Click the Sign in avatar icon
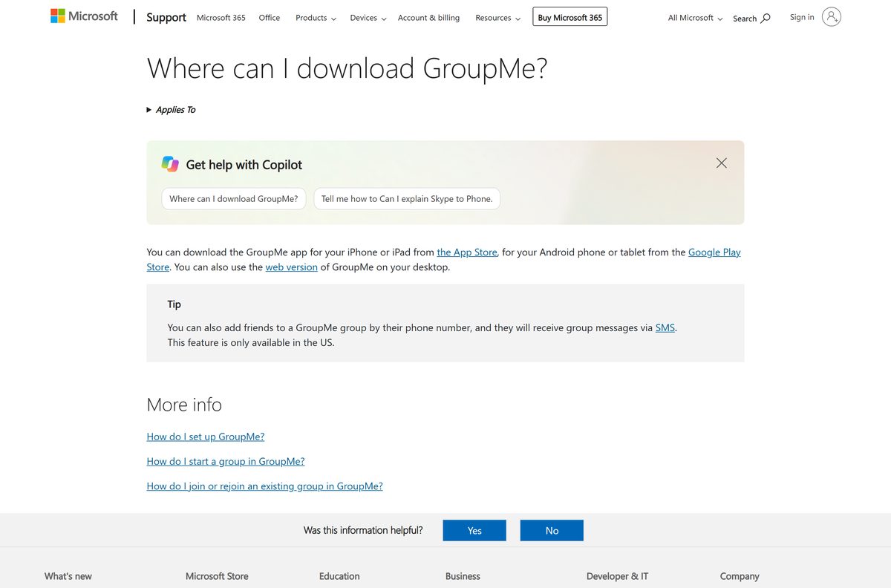 (x=832, y=17)
